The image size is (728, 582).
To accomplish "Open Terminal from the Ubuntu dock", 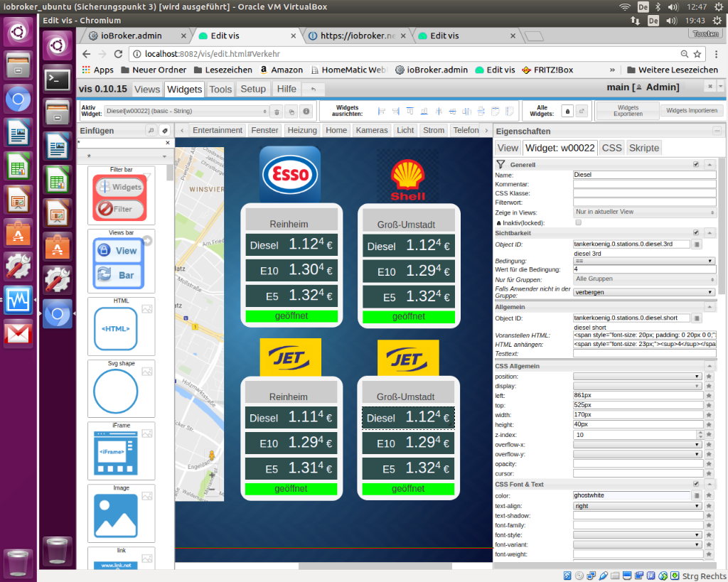I will pos(58,79).
